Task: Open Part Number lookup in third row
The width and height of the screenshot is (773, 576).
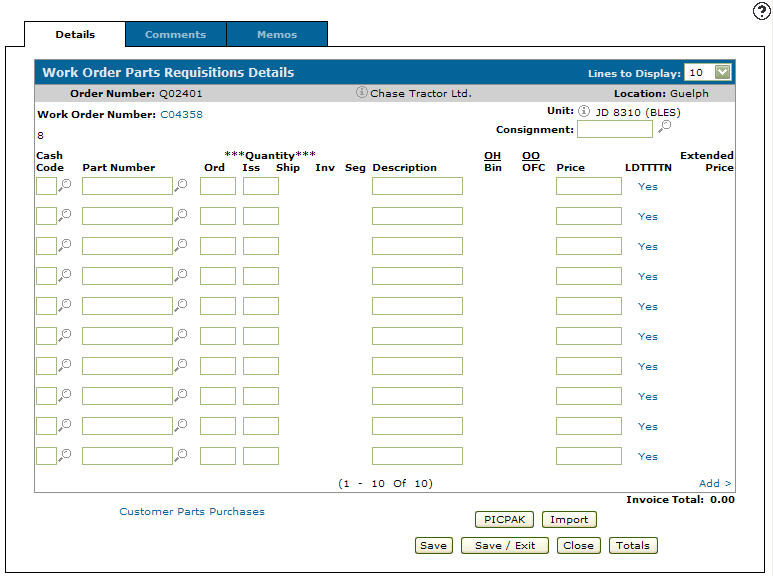Action: [x=181, y=246]
